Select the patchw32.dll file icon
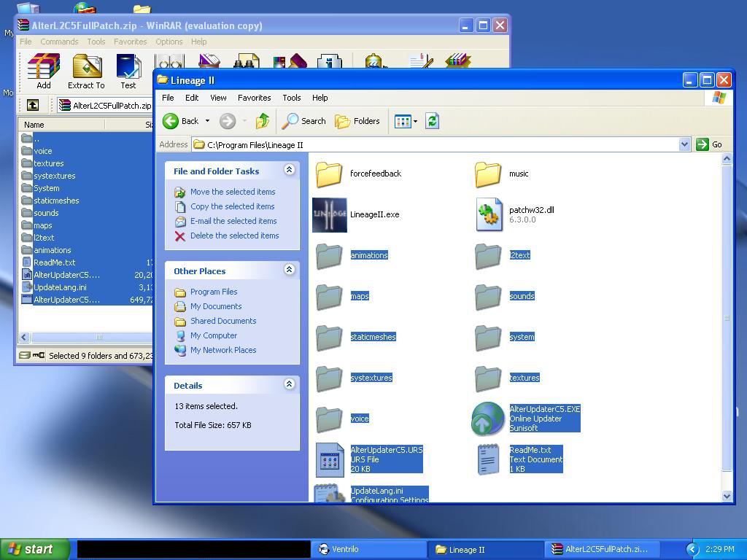Image resolution: width=747 pixels, height=560 pixels. 489,215
